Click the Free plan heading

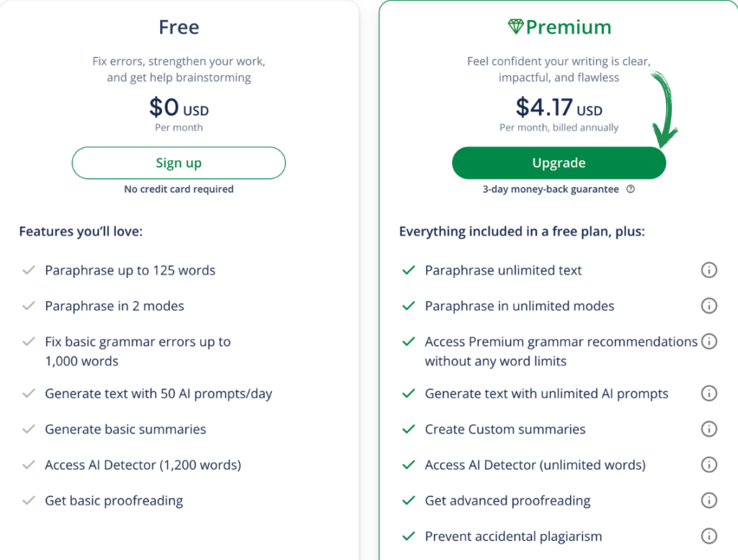(179, 27)
